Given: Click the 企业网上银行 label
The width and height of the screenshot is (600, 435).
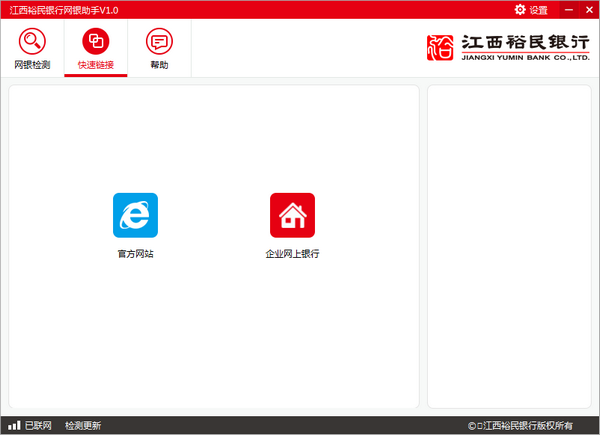Looking at the screenshot, I should 292,254.
